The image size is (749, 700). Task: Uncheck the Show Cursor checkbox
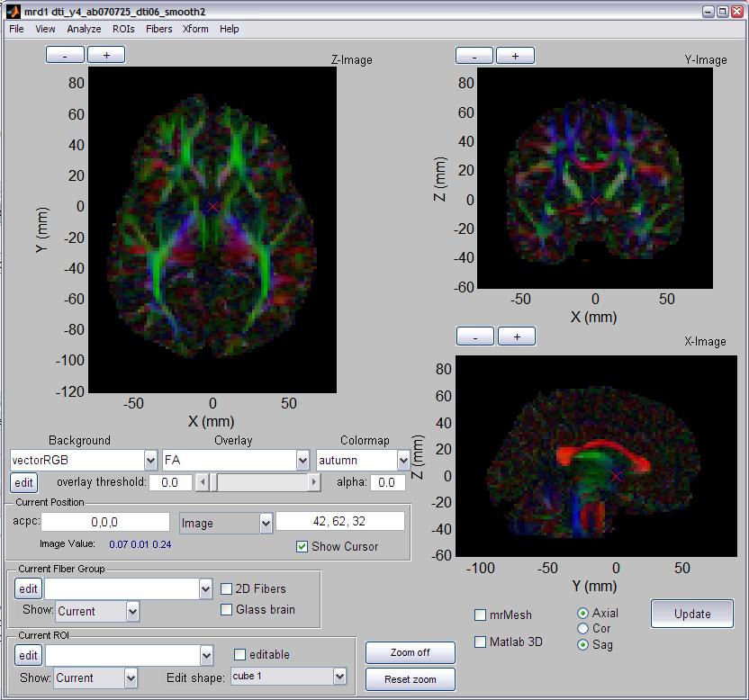[x=302, y=546]
